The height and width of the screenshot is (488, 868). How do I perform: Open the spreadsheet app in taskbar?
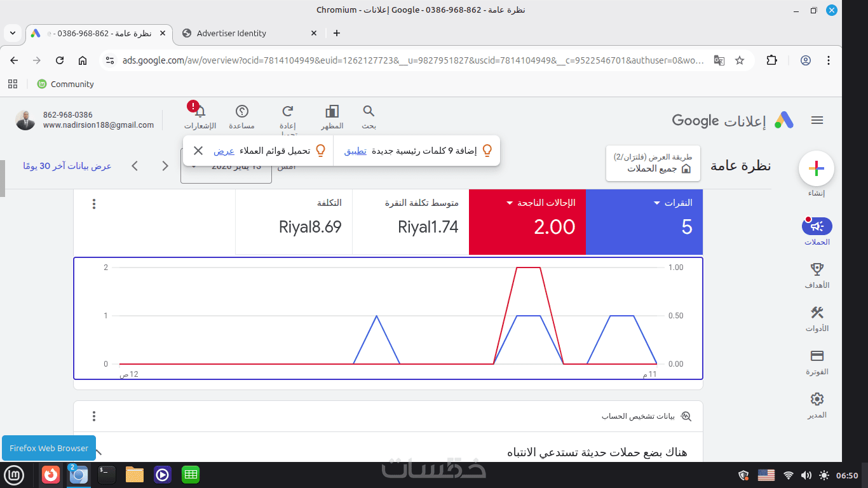[191, 475]
